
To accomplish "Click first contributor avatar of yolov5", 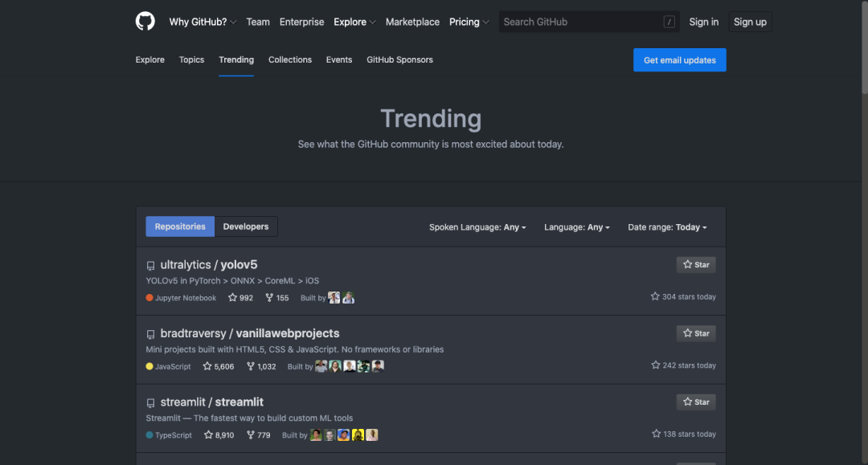I will (x=334, y=297).
